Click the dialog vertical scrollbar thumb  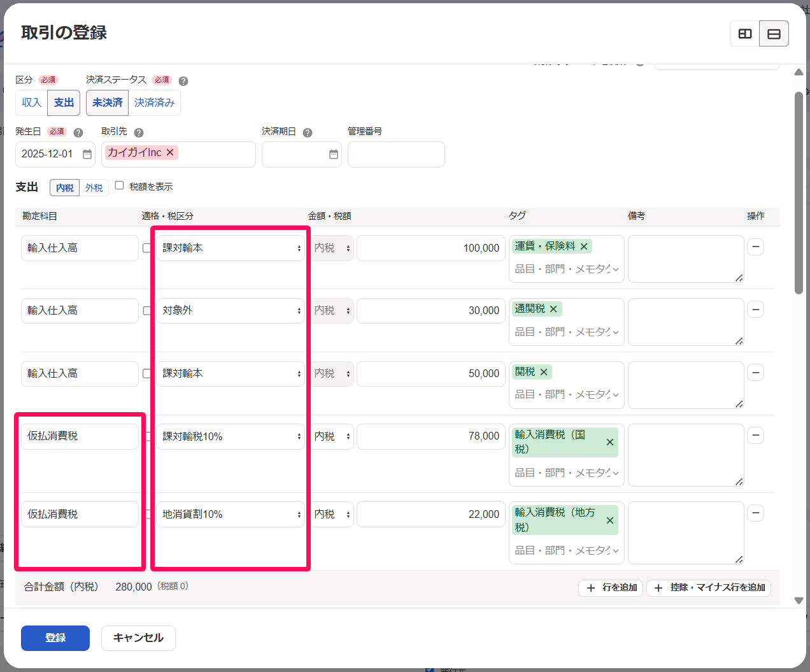pos(799,193)
